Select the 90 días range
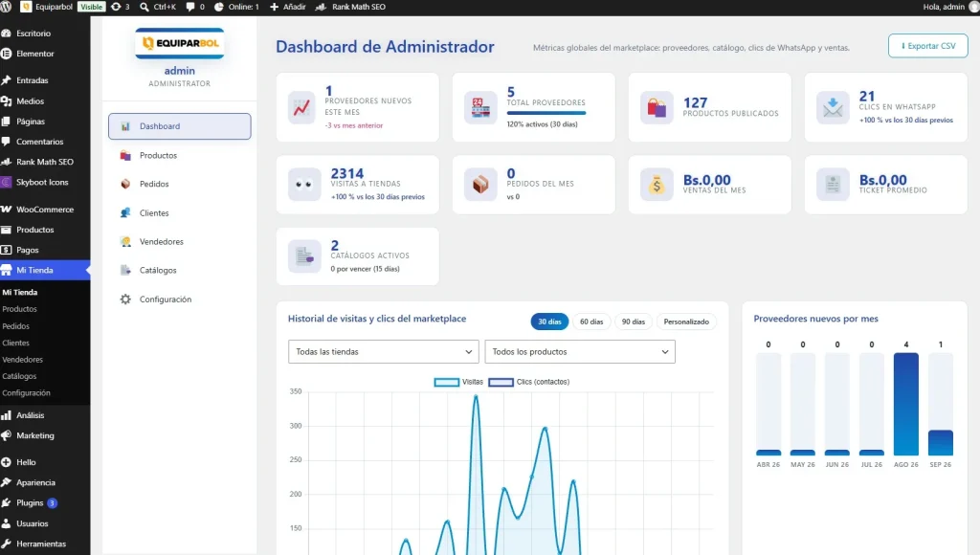Image resolution: width=980 pixels, height=555 pixels. tap(634, 322)
